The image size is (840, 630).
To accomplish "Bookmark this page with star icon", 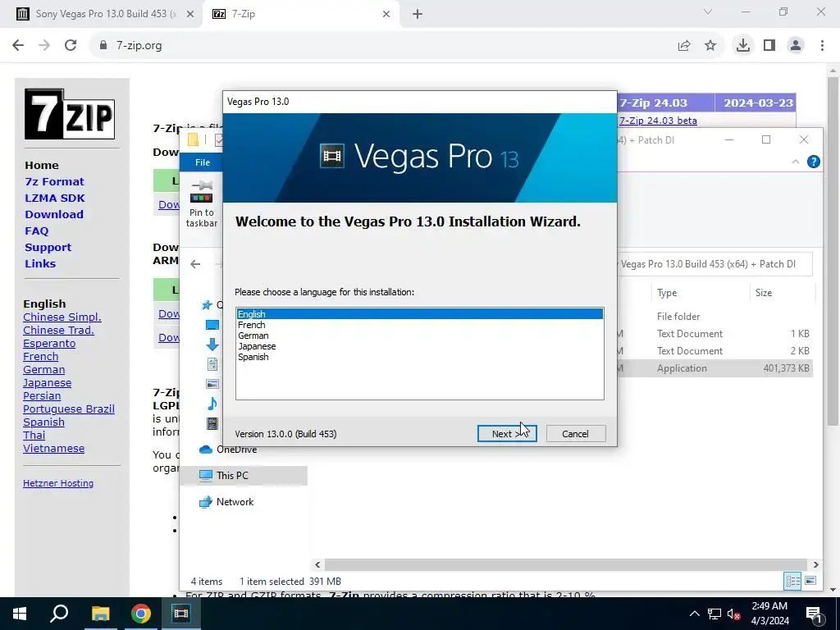I will tap(710, 46).
